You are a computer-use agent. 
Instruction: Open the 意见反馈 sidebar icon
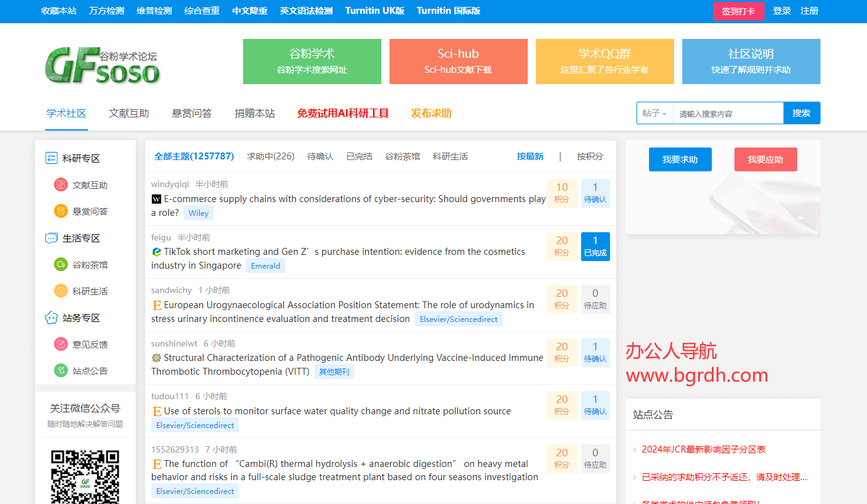pyautogui.click(x=60, y=344)
